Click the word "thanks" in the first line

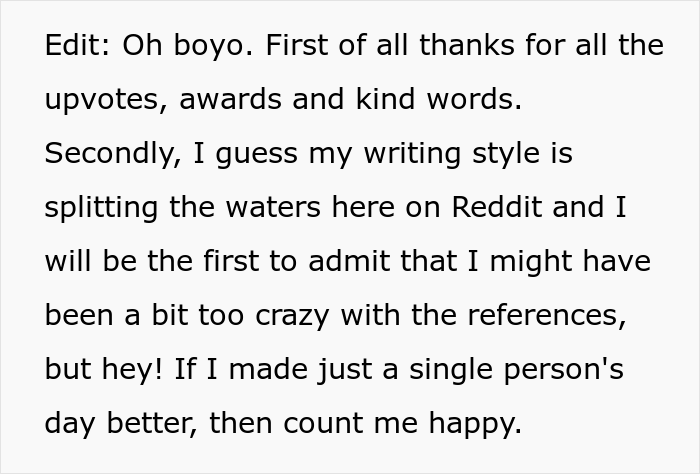(x=467, y=45)
